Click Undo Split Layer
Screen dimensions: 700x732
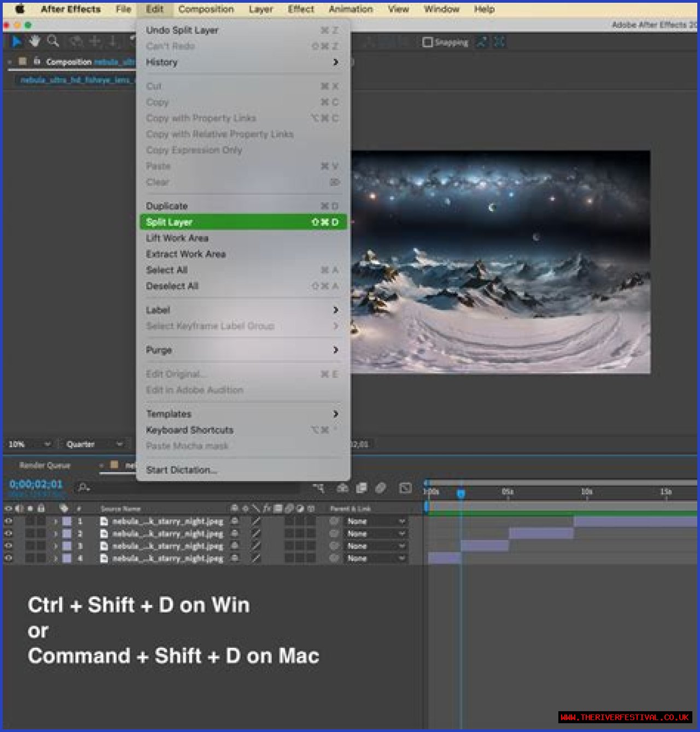(182, 31)
